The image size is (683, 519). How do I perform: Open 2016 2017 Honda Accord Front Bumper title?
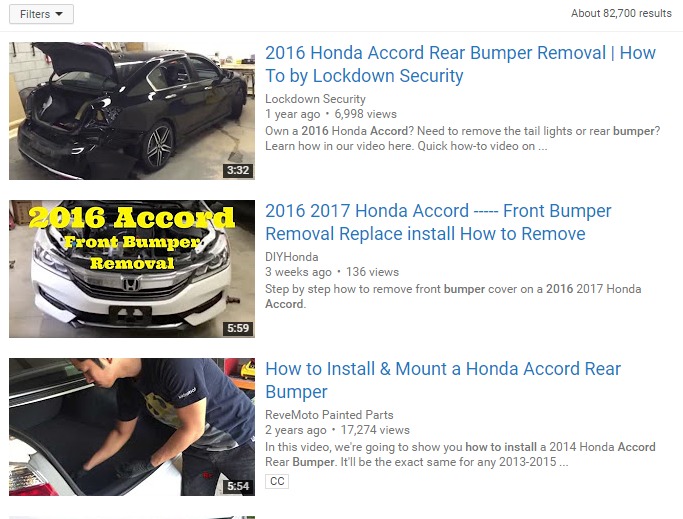(x=438, y=222)
